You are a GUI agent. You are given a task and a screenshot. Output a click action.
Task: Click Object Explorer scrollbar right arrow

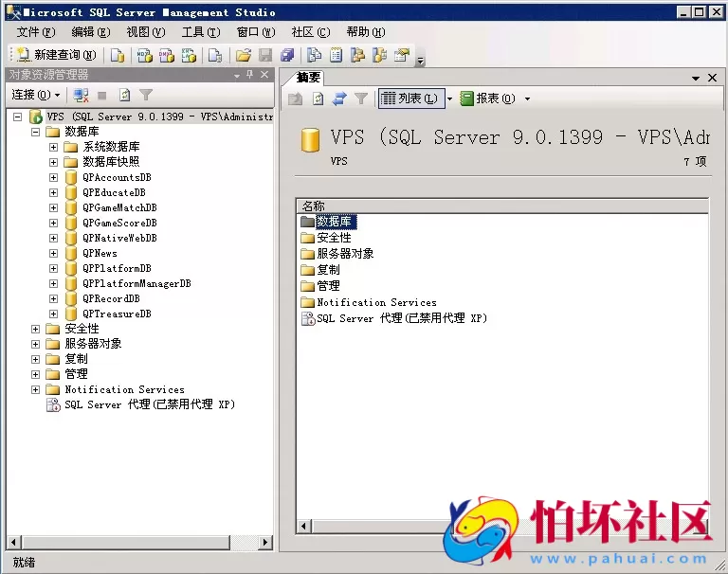[265, 542]
